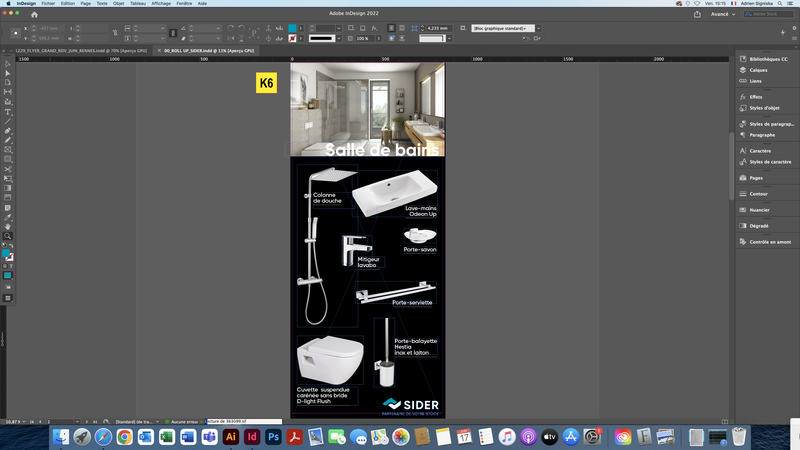Viewport: 800px width, 450px height.
Task: Expand the Avancé workspace dropdown
Action: [x=723, y=14]
